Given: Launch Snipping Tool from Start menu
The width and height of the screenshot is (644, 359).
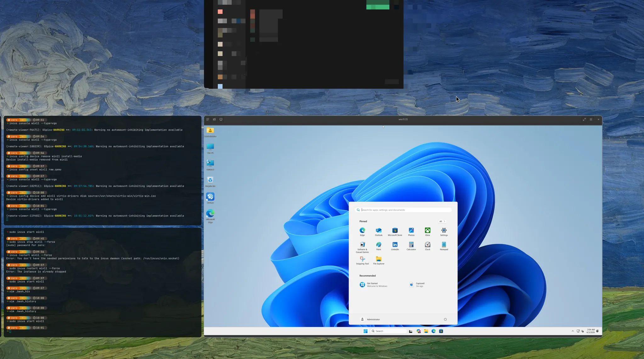Looking at the screenshot, I should click(362, 259).
